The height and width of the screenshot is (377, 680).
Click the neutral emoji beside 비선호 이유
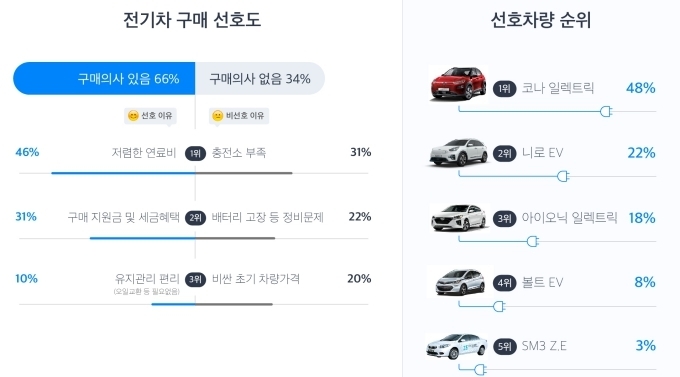[x=218, y=116]
